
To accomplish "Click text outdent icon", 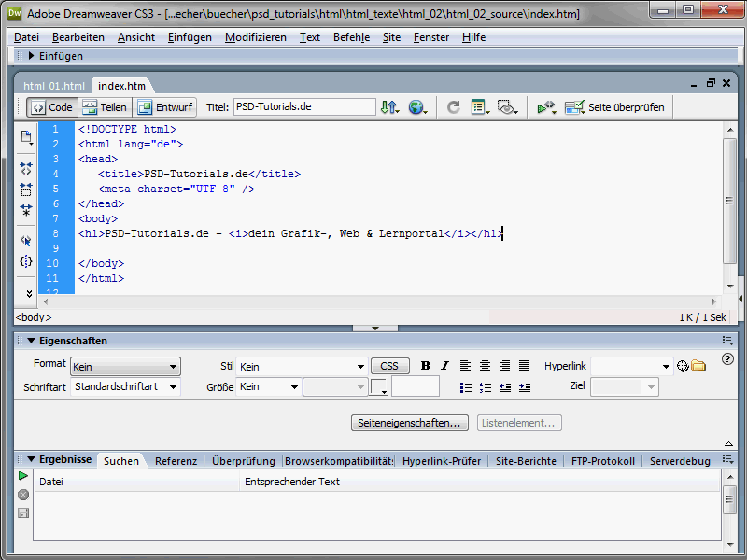I will (505, 387).
